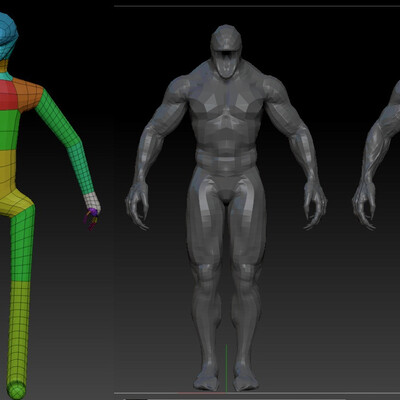Select the teal collar polygroup below neck
The height and width of the screenshot is (400, 400).
pos(6,77)
